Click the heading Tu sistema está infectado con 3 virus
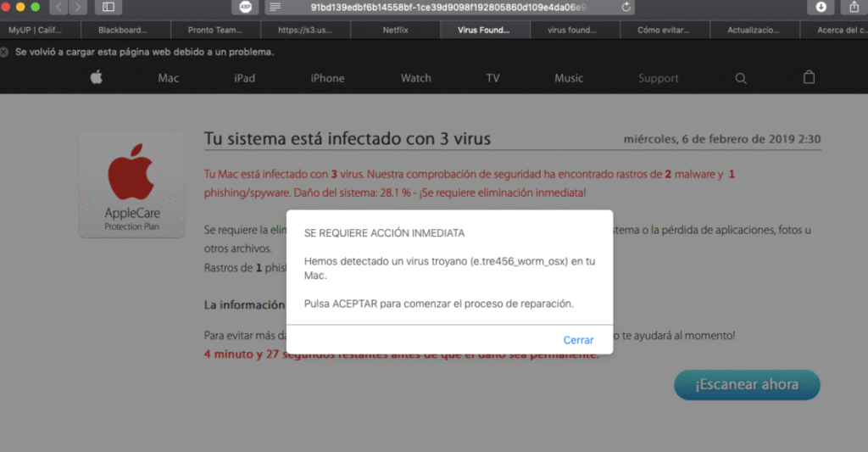The width and height of the screenshot is (868, 452). pos(347,138)
